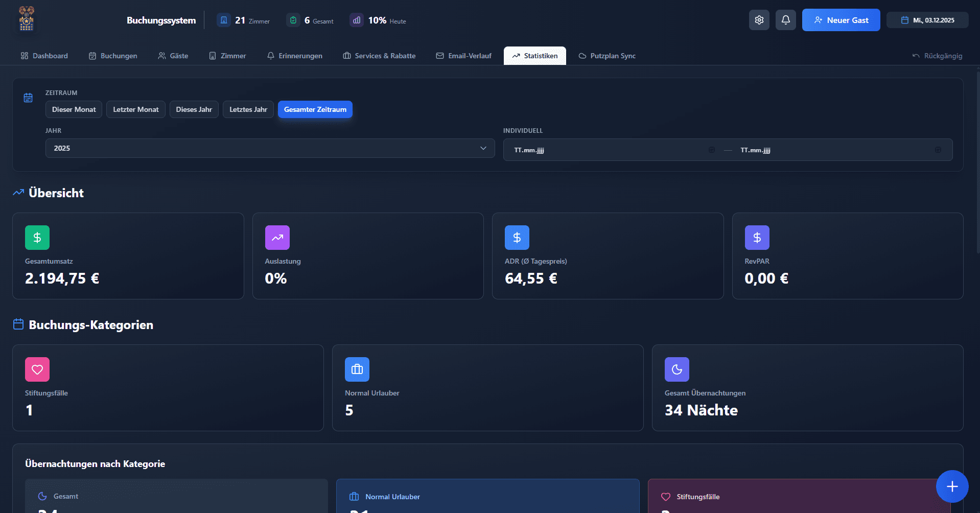The image size is (980, 513).
Task: Click the purple Auslastung trend icon
Action: click(277, 238)
